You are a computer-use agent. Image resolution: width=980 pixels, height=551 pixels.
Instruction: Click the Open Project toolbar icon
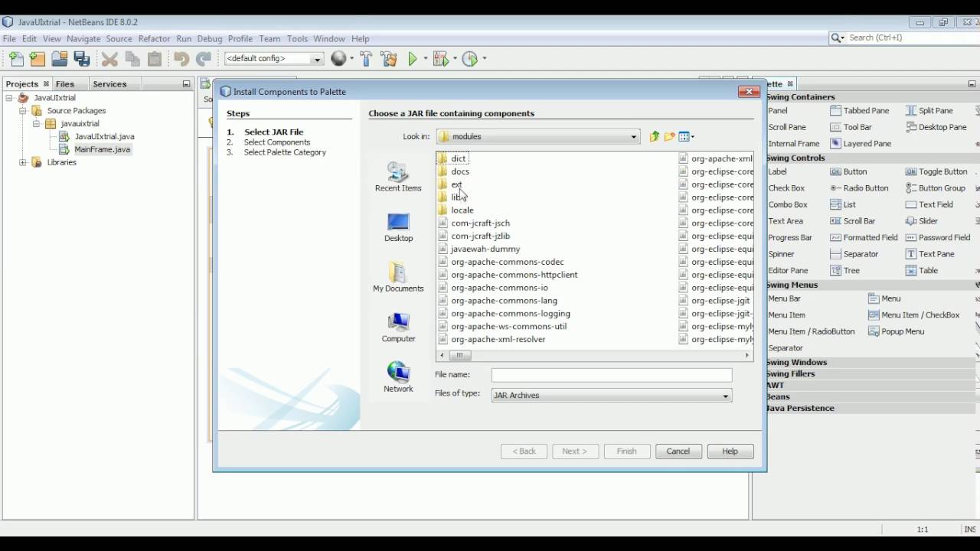pos(60,59)
